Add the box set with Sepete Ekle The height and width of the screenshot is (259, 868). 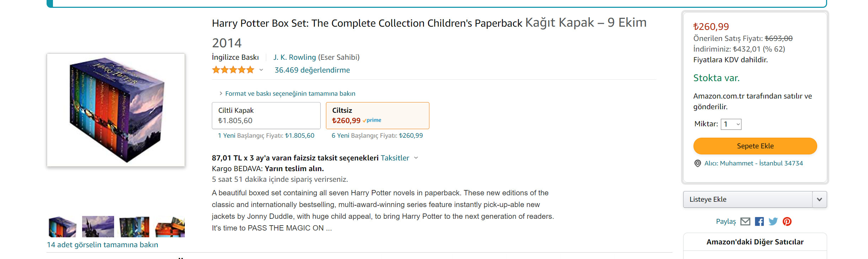pyautogui.click(x=755, y=146)
